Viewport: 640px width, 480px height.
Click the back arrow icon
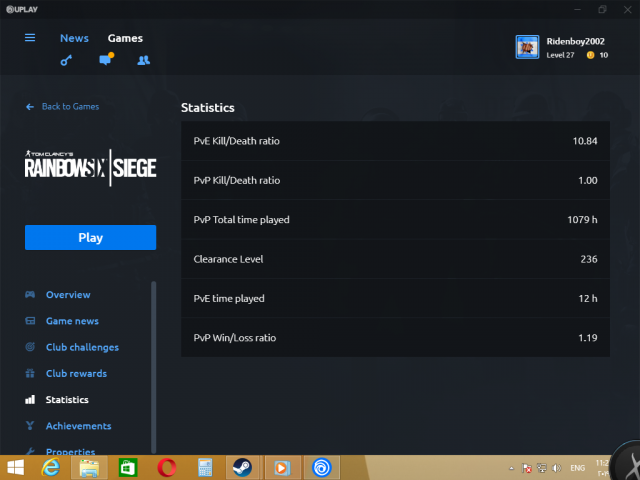point(30,107)
